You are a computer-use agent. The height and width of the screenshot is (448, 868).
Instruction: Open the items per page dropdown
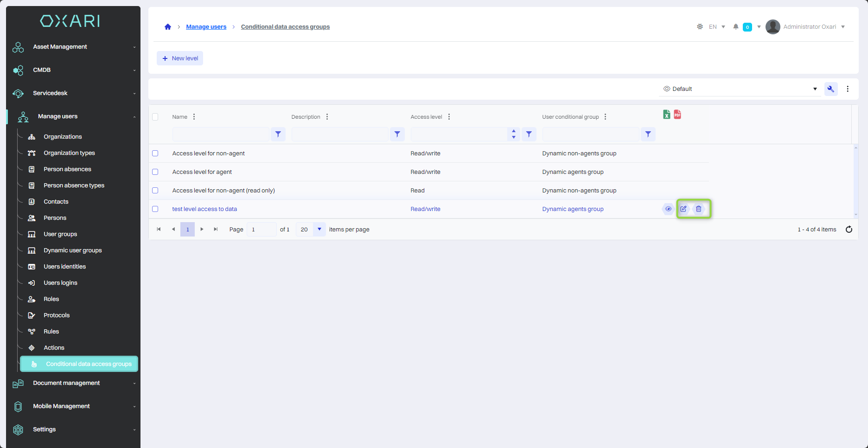319,230
